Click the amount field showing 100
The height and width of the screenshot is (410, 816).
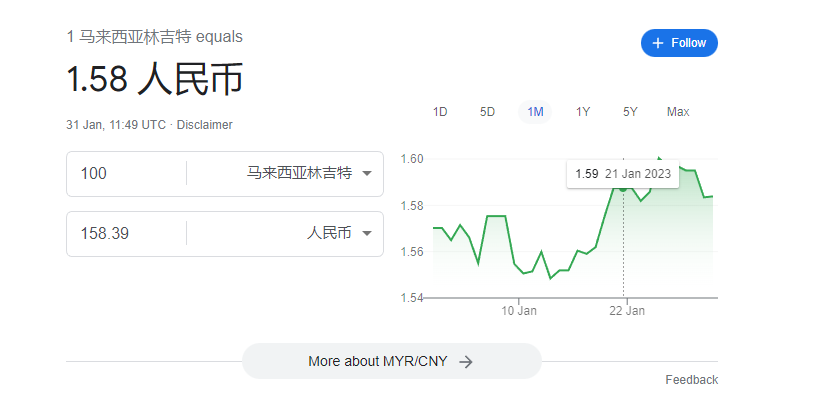click(x=126, y=174)
